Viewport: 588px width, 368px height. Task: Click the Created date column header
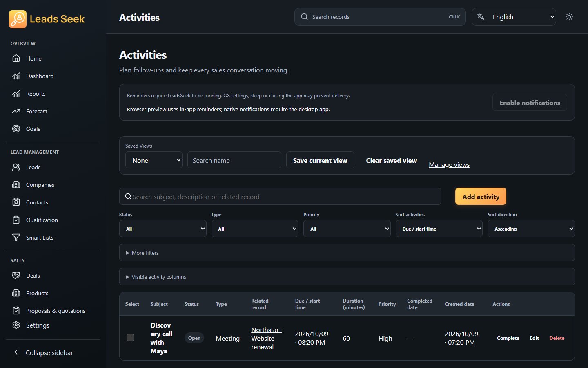[459, 304]
